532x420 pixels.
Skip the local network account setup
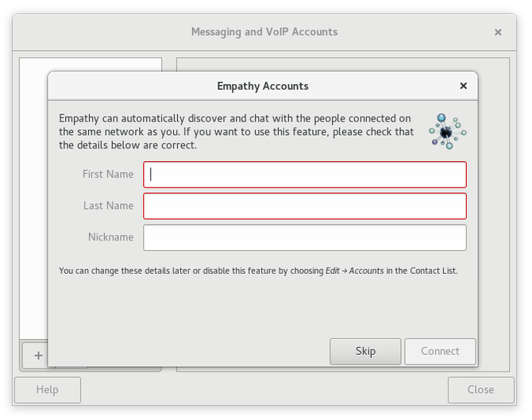[365, 351]
